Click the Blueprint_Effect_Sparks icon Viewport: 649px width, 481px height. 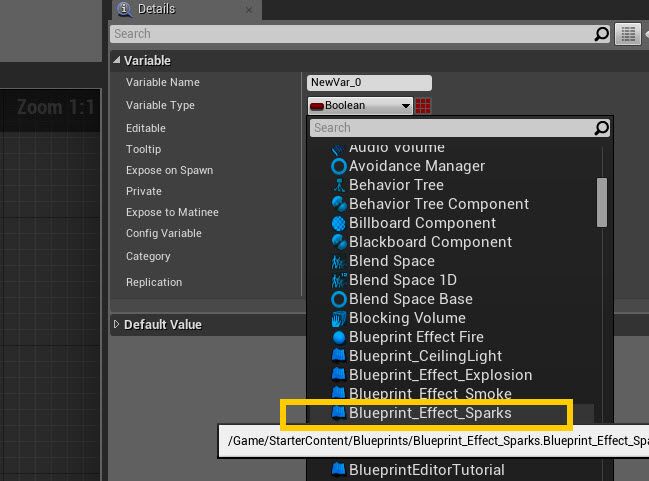tap(339, 413)
